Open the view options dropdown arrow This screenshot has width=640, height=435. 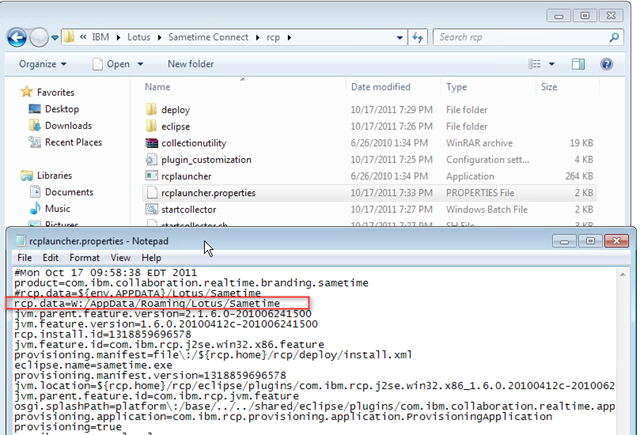point(551,64)
